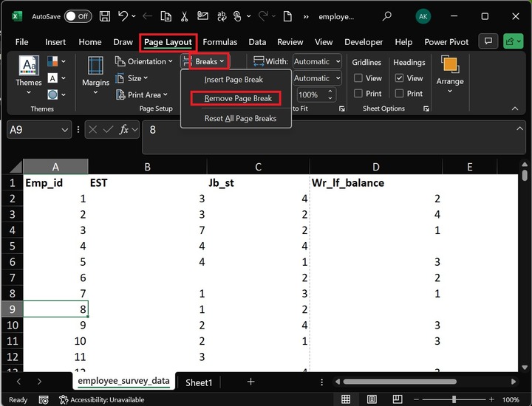Open the Formulas ribbon tab
The width and height of the screenshot is (532, 406).
[219, 42]
